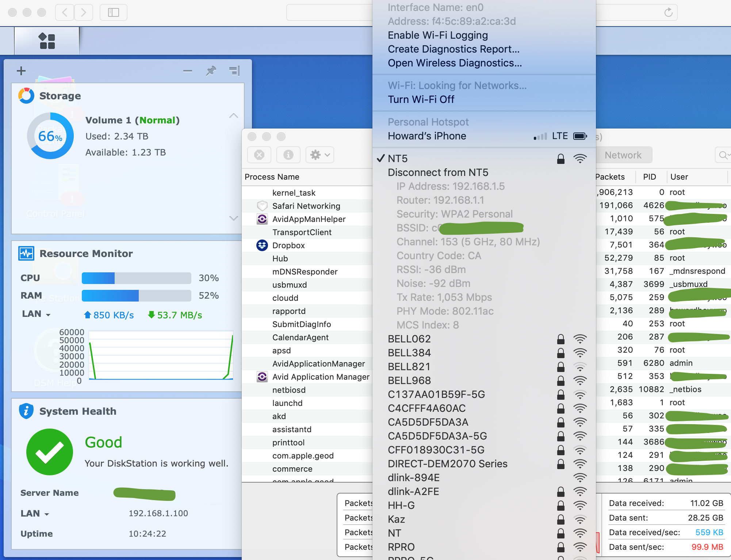Screen dimensions: 731x560
Task: Click the Dropbox process icon
Action: [x=262, y=245]
